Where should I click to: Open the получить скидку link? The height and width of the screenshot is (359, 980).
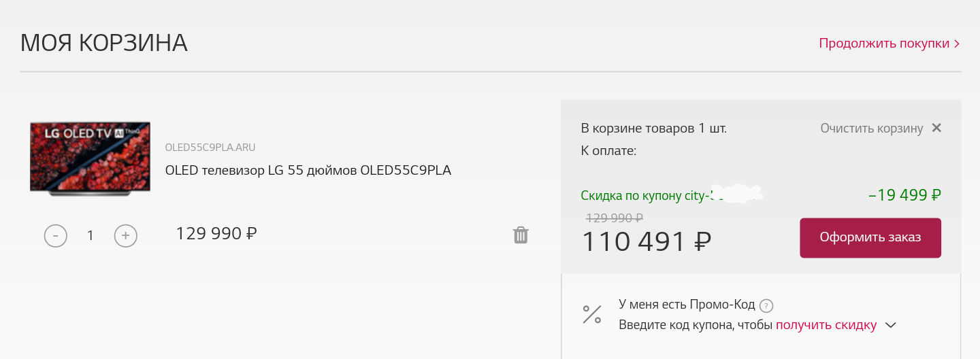click(x=826, y=325)
